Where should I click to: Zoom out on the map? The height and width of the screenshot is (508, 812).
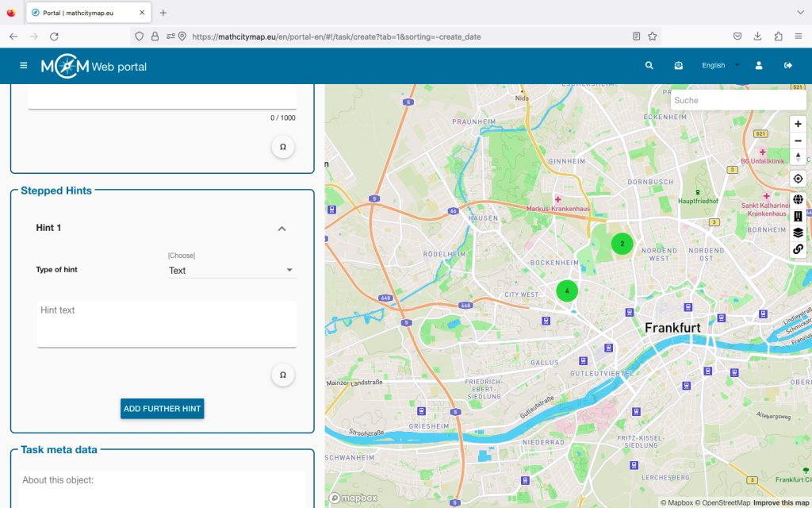[x=798, y=140]
